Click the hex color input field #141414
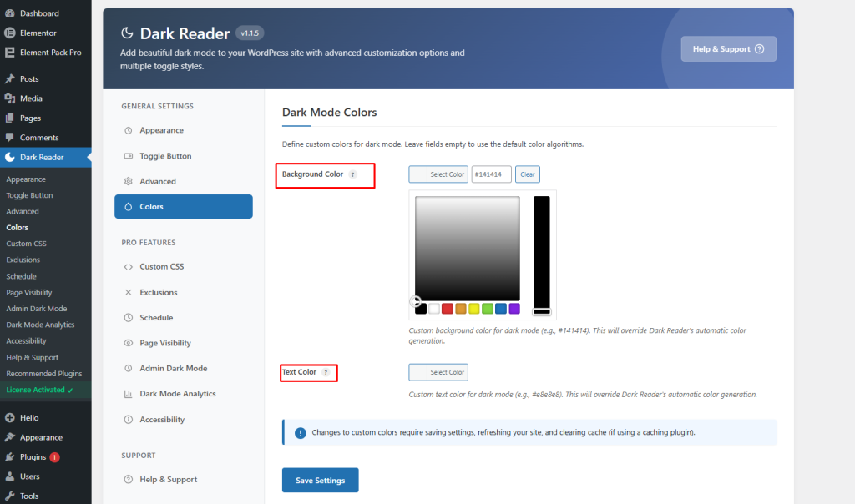855x504 pixels. pyautogui.click(x=491, y=174)
